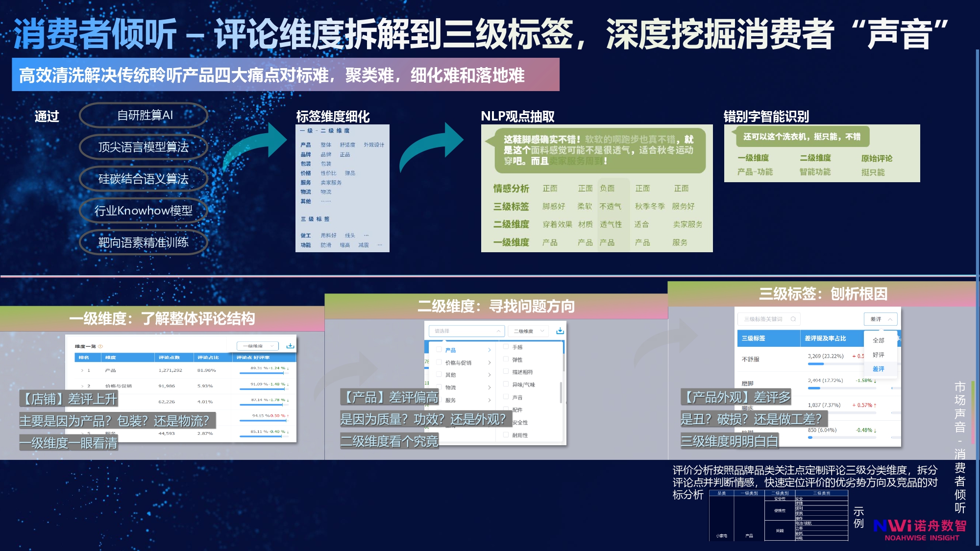Open the 二级维度 dropdown selector
Image resolution: width=980 pixels, height=551 pixels.
tap(528, 331)
